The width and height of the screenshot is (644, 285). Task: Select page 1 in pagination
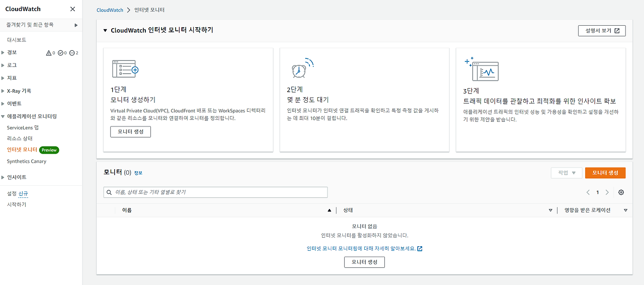[598, 192]
